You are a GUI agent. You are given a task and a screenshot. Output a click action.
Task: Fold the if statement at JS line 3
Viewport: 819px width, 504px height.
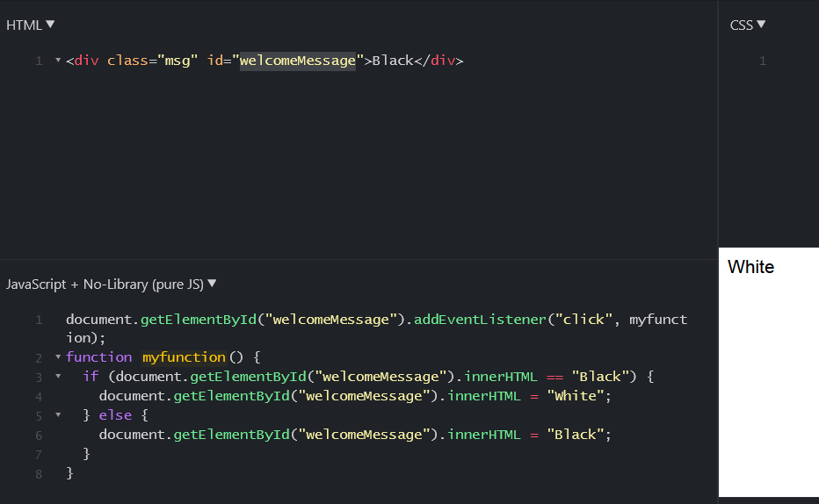(58, 376)
